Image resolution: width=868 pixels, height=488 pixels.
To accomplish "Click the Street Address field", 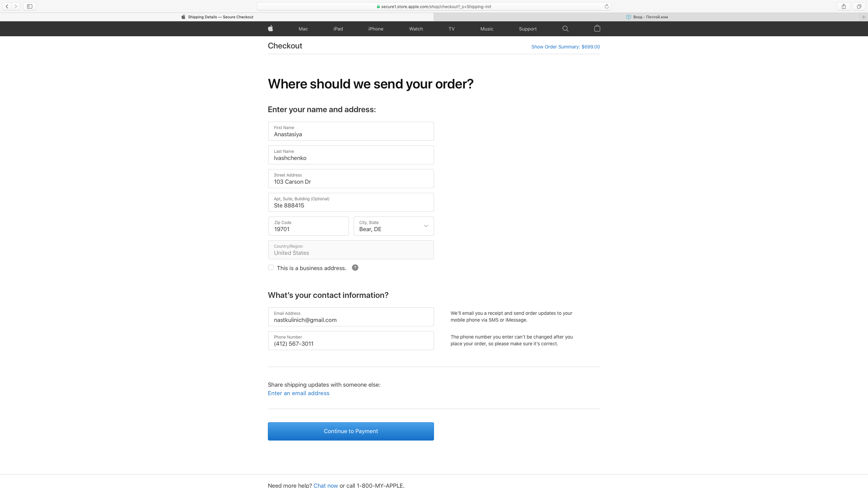I will (x=351, y=179).
